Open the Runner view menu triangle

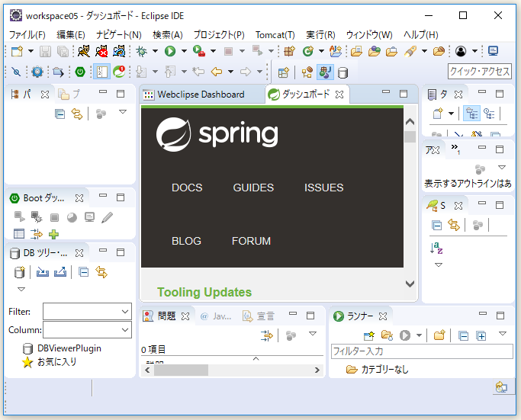503,334
